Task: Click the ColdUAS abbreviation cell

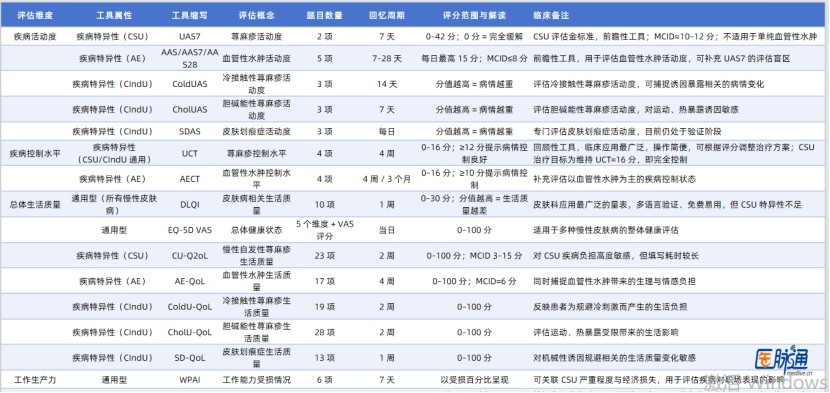Action: coord(190,84)
